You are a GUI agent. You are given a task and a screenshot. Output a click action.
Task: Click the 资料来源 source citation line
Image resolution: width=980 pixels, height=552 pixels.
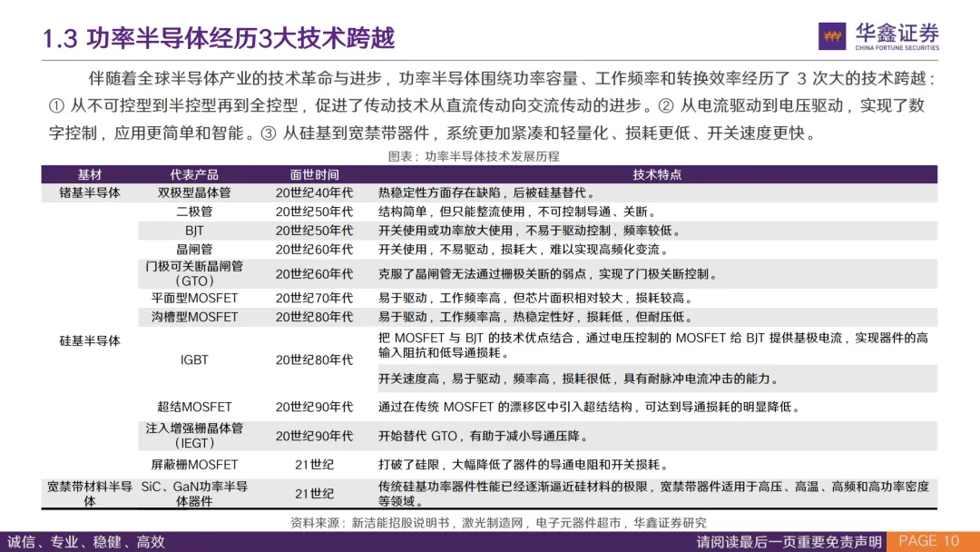coord(498,523)
